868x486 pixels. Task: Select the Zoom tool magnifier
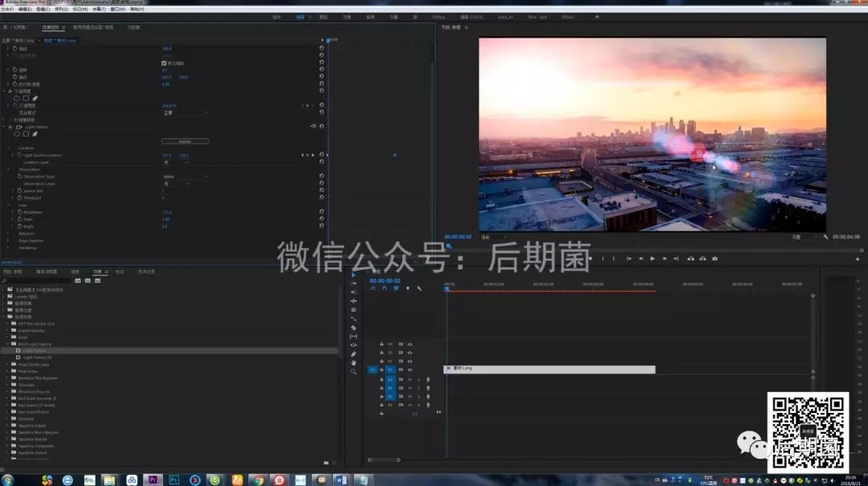pos(354,372)
